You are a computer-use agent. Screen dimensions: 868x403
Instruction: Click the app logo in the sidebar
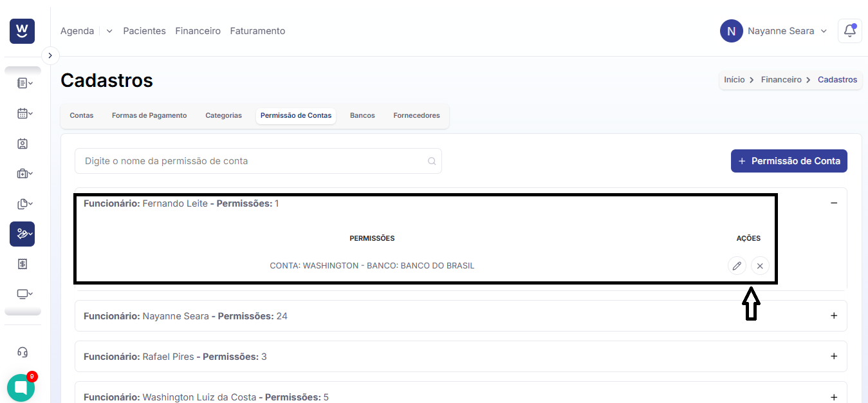pos(22,31)
